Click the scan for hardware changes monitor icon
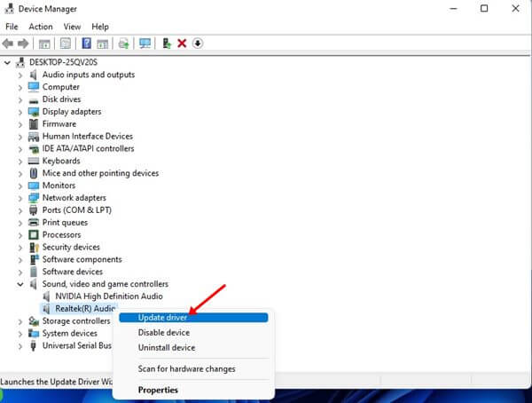532x403 pixels. 145,43
